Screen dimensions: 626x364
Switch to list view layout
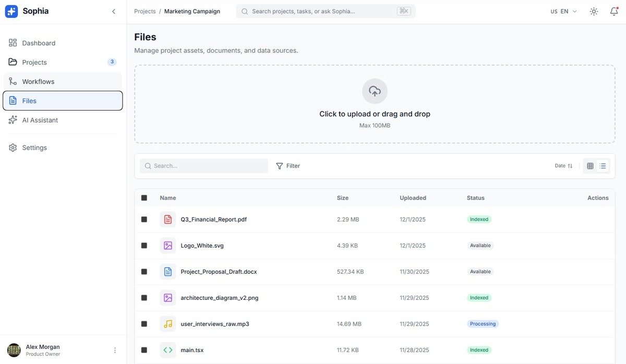coord(603,166)
